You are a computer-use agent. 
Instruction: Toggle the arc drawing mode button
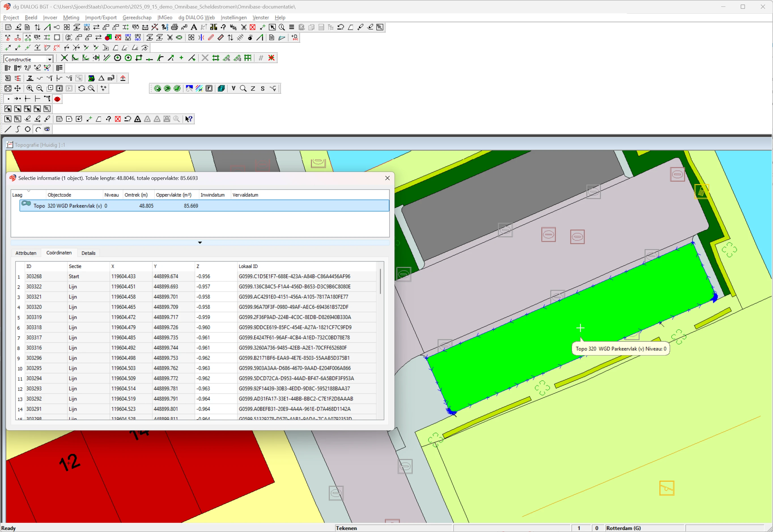pyautogui.click(x=38, y=129)
